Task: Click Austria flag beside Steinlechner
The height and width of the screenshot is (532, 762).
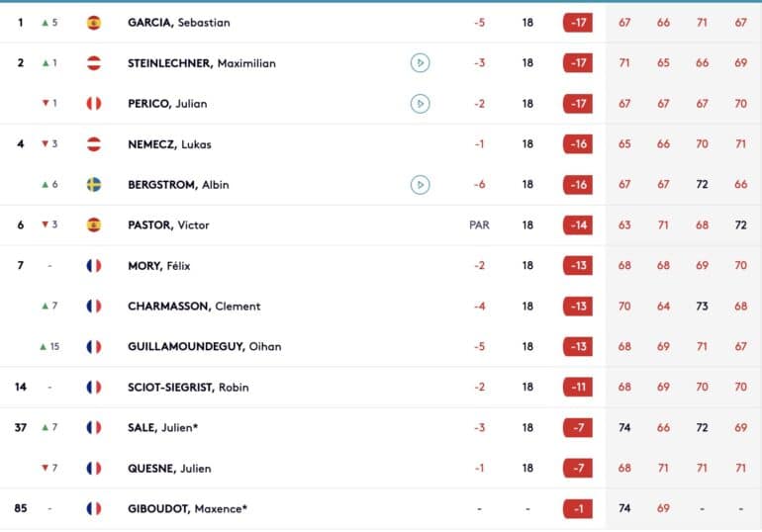Action: (94, 63)
